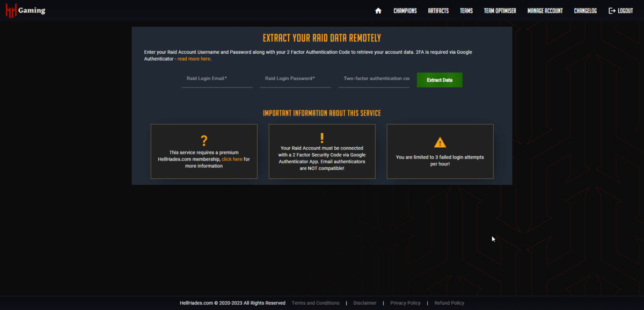Click the orange question mark icon
Image resolution: width=644 pixels, height=310 pixels.
click(x=204, y=141)
